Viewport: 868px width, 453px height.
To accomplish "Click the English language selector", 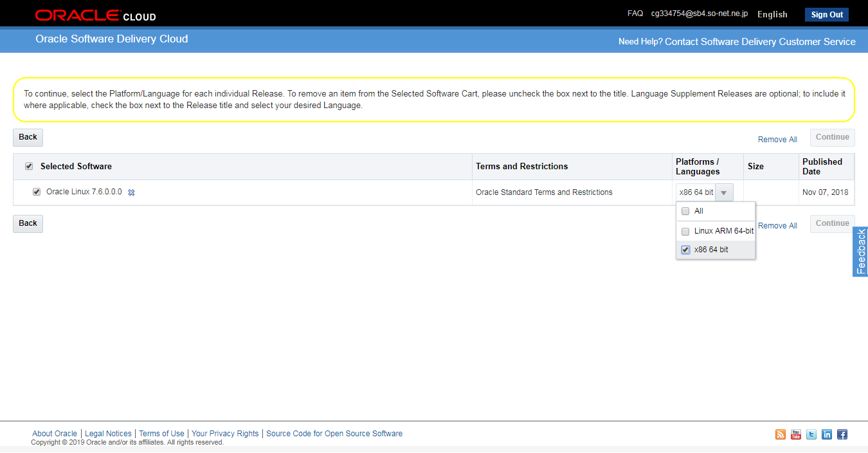I will [x=772, y=14].
